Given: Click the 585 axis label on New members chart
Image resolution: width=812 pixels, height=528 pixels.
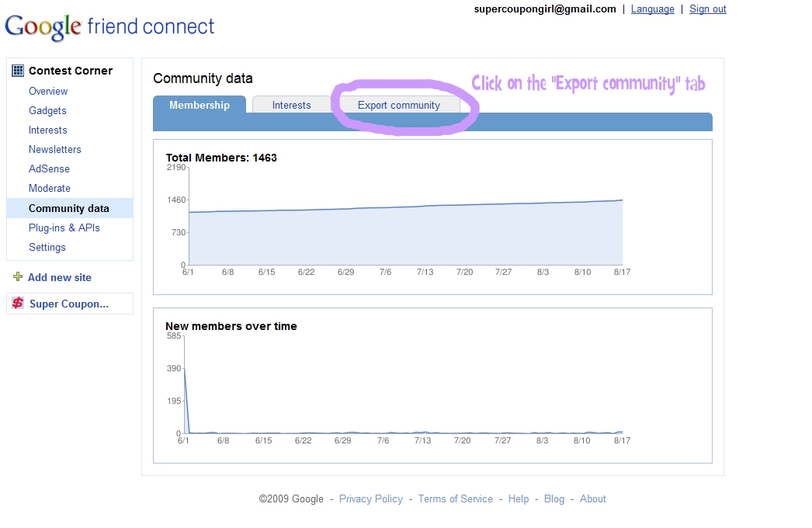Looking at the screenshot, I should click(174, 335).
